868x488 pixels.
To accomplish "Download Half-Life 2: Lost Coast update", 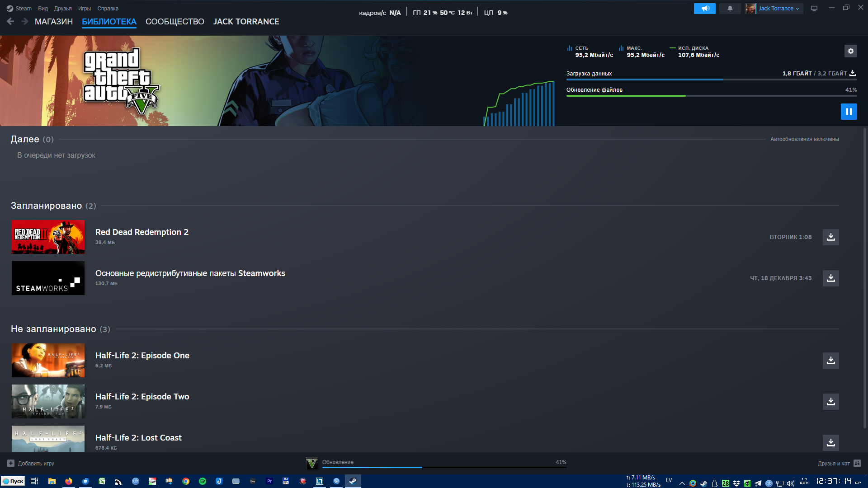I will pos(830,443).
